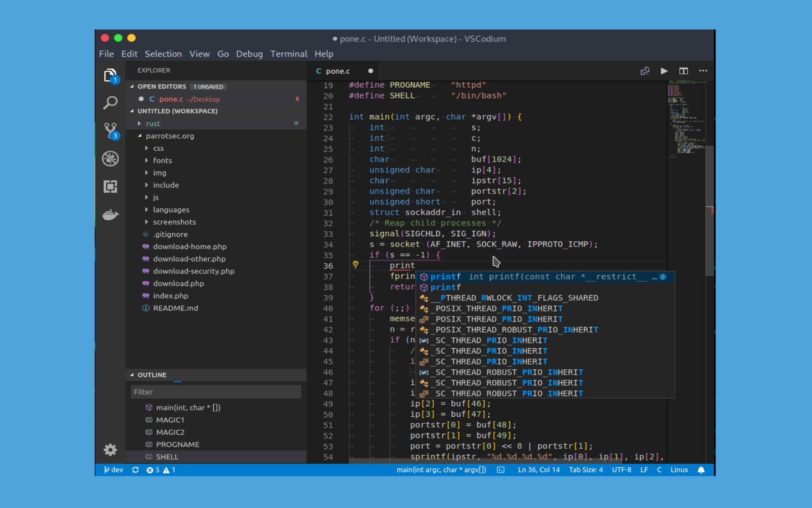Open the Source Control view icon
The height and width of the screenshot is (508, 812).
click(x=110, y=130)
